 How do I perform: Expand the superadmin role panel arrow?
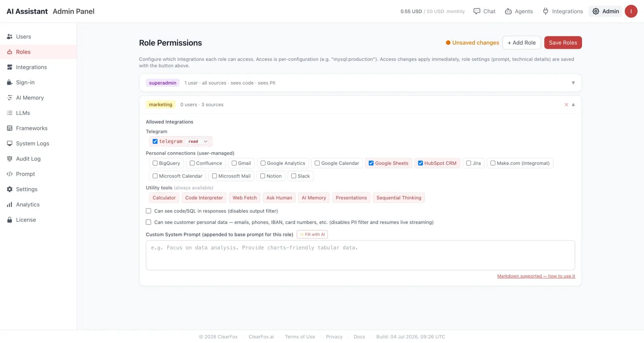(x=573, y=83)
